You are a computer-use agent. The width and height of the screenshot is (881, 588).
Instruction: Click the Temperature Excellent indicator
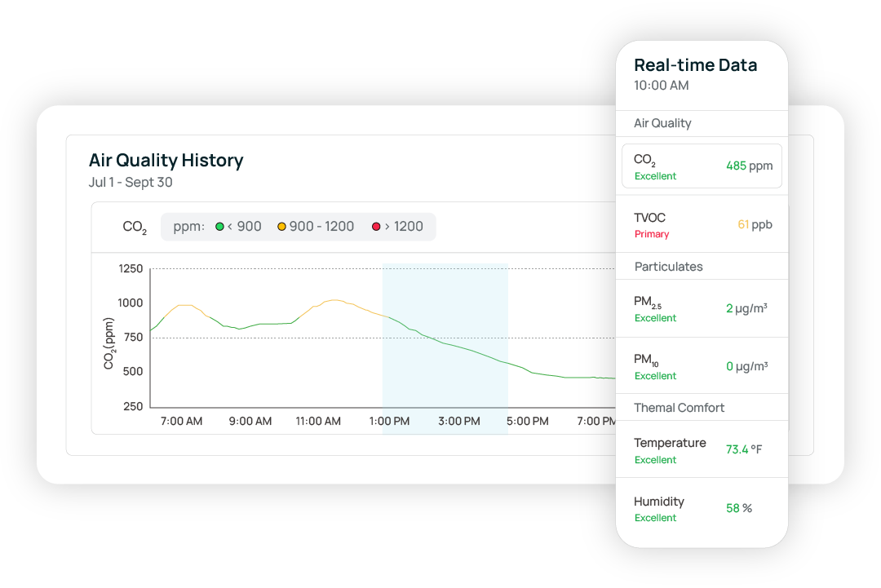tap(655, 460)
